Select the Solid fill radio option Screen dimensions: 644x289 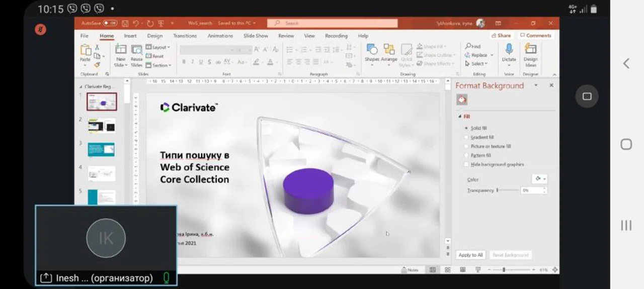pos(466,128)
